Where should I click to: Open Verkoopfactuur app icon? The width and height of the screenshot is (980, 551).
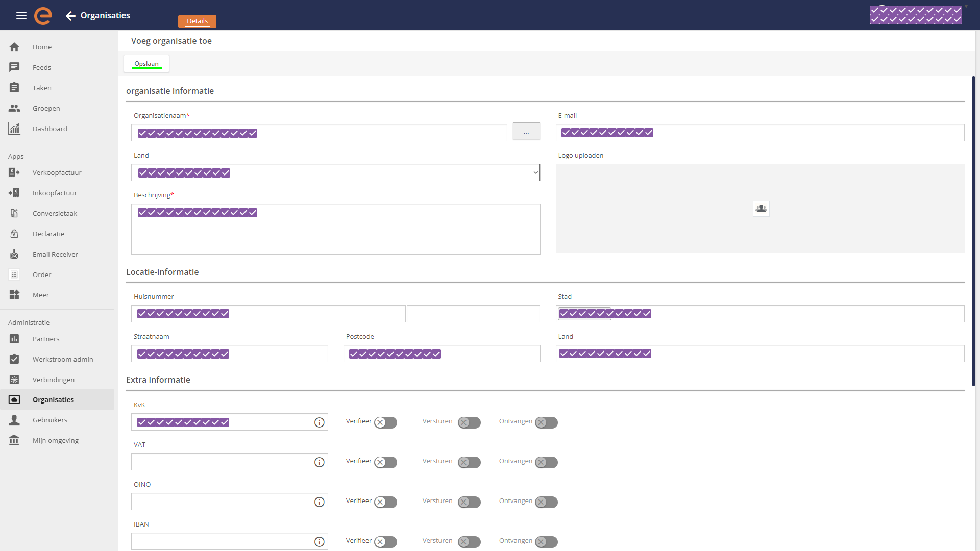(x=14, y=172)
